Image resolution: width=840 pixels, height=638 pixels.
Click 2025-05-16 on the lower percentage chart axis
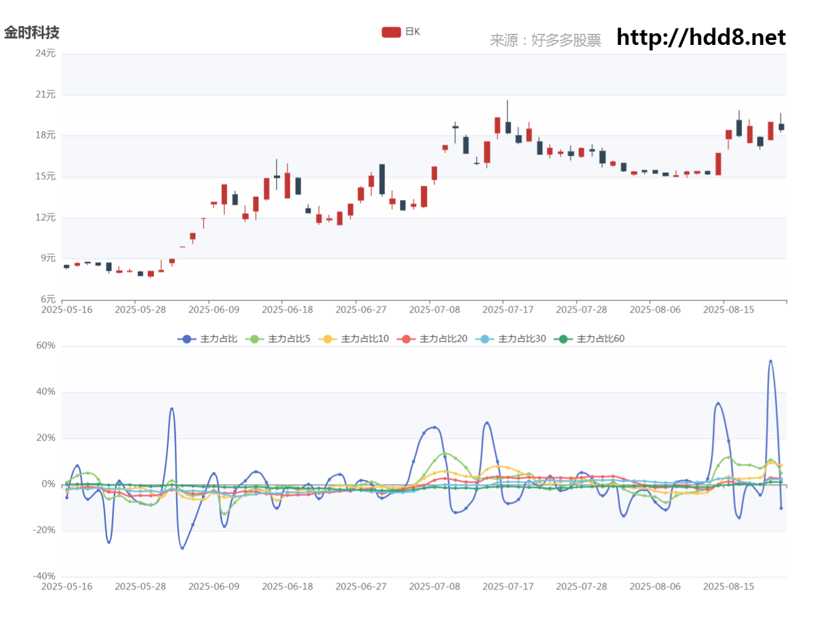point(66,587)
